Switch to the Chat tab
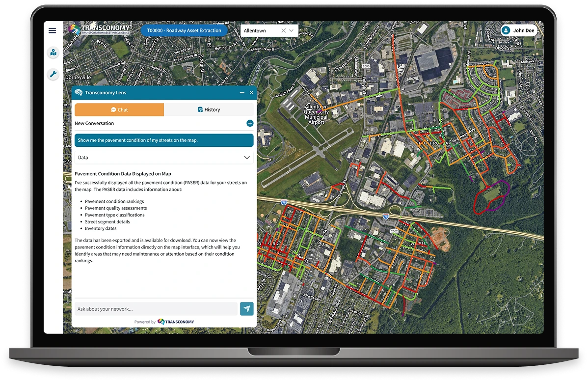Image resolution: width=588 pixels, height=381 pixels. tap(119, 109)
